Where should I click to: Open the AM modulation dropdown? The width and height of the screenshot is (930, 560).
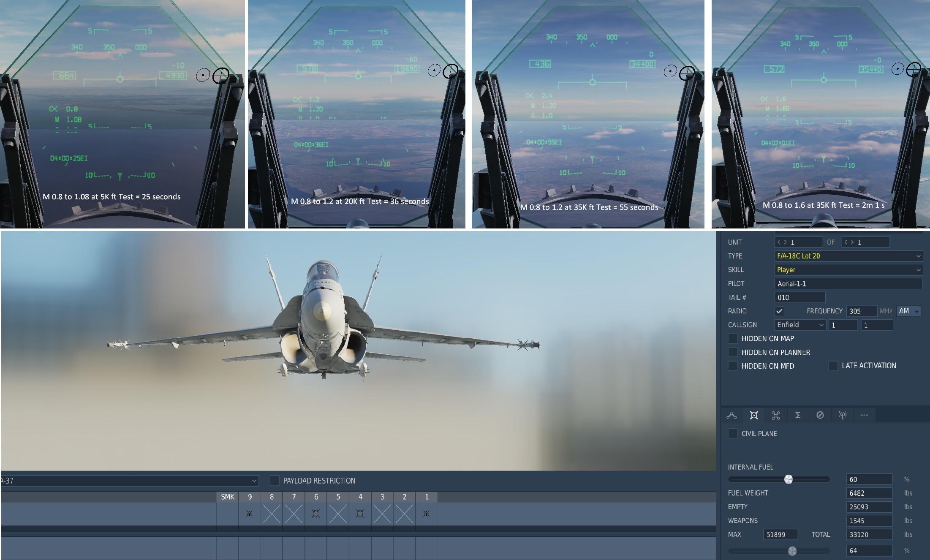909,311
